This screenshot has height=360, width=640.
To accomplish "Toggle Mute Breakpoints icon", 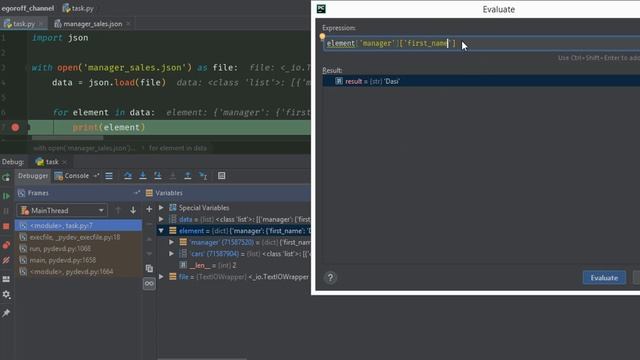I will pos(6,260).
